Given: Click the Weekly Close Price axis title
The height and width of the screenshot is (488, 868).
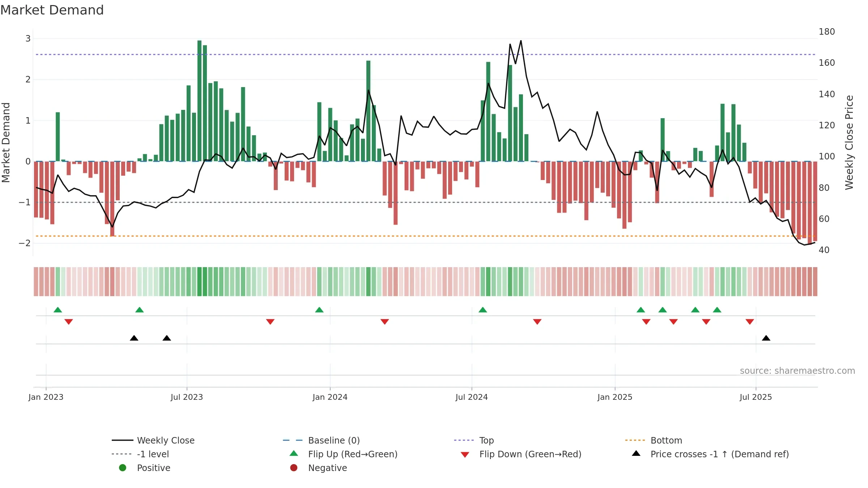Looking at the screenshot, I should click(849, 142).
